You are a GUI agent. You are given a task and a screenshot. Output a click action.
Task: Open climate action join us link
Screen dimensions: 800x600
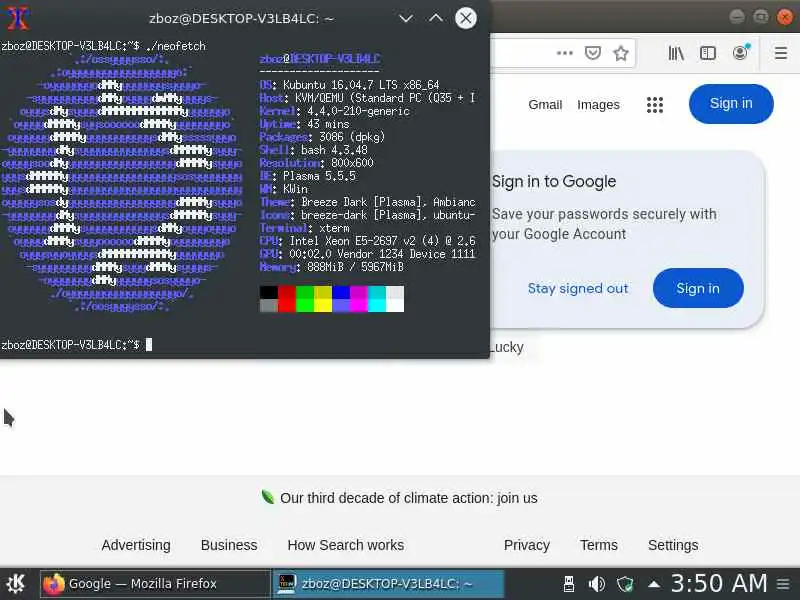tap(409, 498)
